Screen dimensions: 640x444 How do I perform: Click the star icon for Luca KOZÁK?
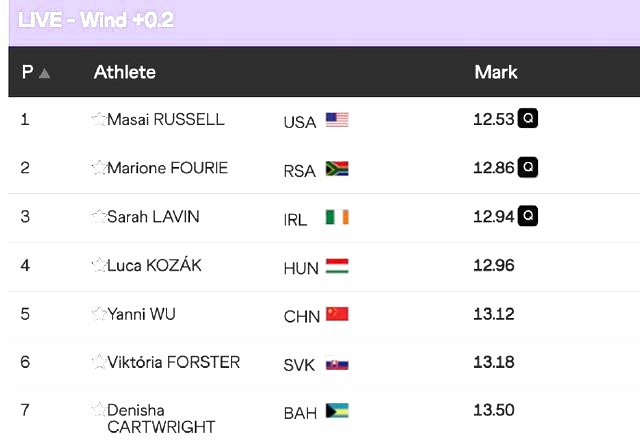[99, 265]
